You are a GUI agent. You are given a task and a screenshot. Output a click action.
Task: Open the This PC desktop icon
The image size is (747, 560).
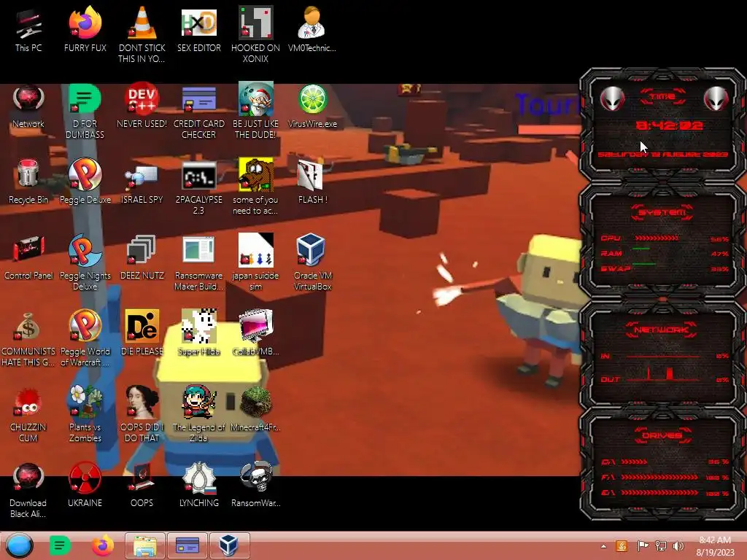[28, 31]
